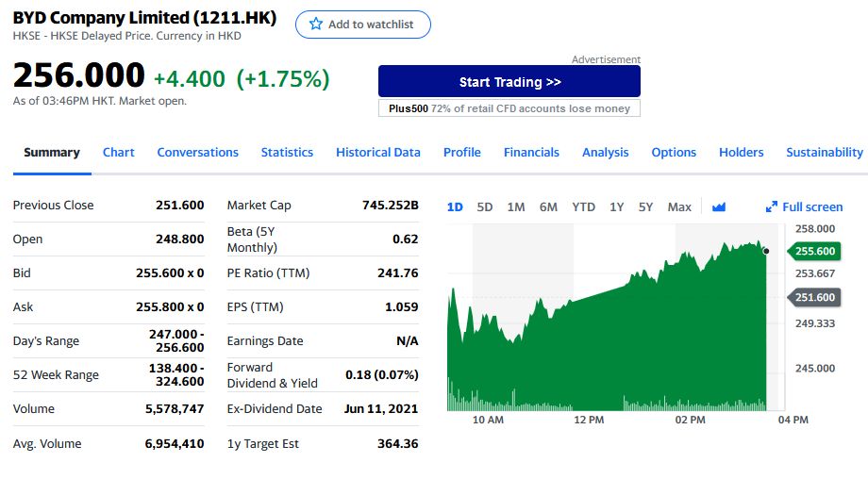The width and height of the screenshot is (868, 479).
Task: Switch chart range to 5Y
Action: coord(645,206)
